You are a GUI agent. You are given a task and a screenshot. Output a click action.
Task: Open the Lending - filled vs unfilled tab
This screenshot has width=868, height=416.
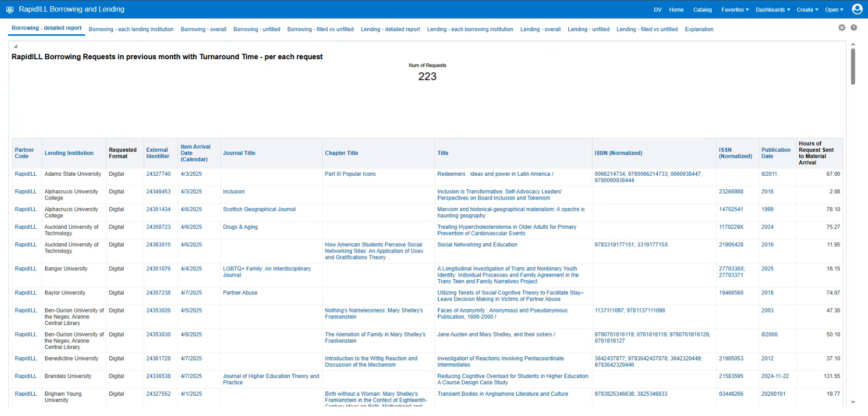tap(647, 30)
